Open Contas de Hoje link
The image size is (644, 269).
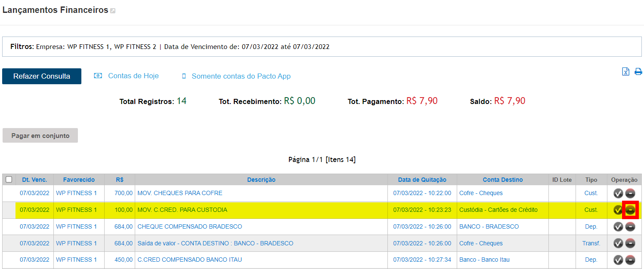[133, 76]
